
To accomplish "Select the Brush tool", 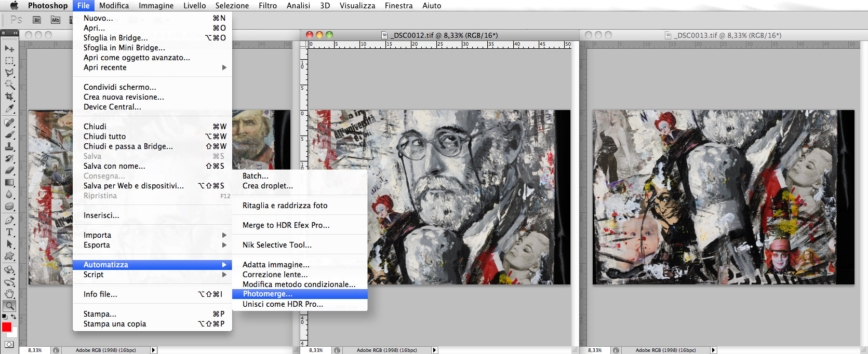I will point(9,134).
